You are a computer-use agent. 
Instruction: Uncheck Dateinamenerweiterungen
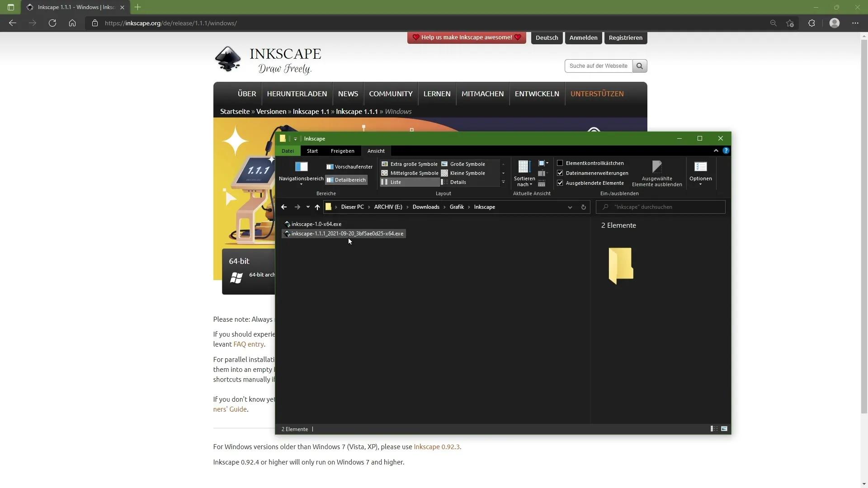coord(560,173)
